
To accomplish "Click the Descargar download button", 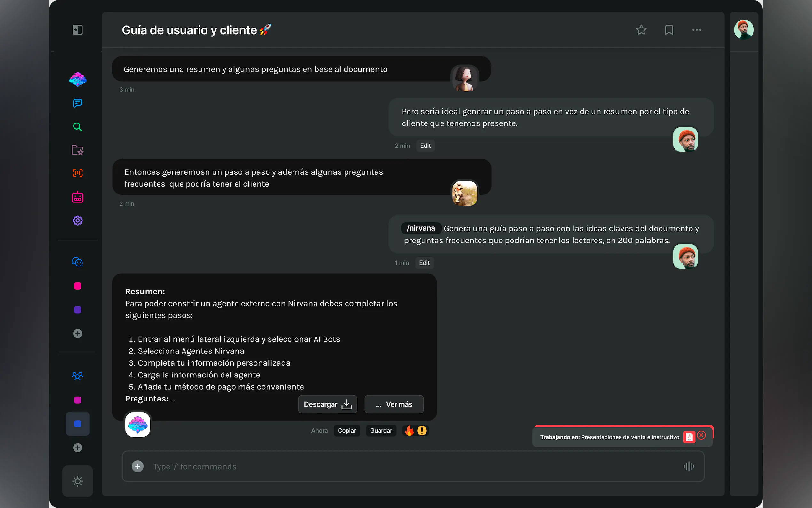I will tap(327, 404).
